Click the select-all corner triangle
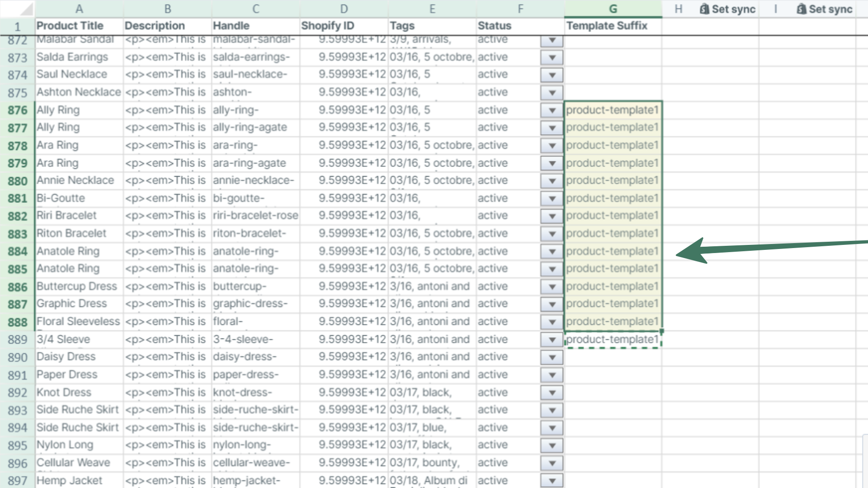 [x=26, y=9]
